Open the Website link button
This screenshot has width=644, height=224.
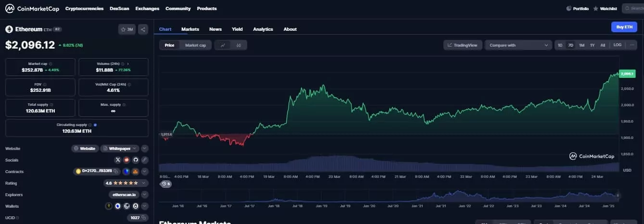pos(85,149)
